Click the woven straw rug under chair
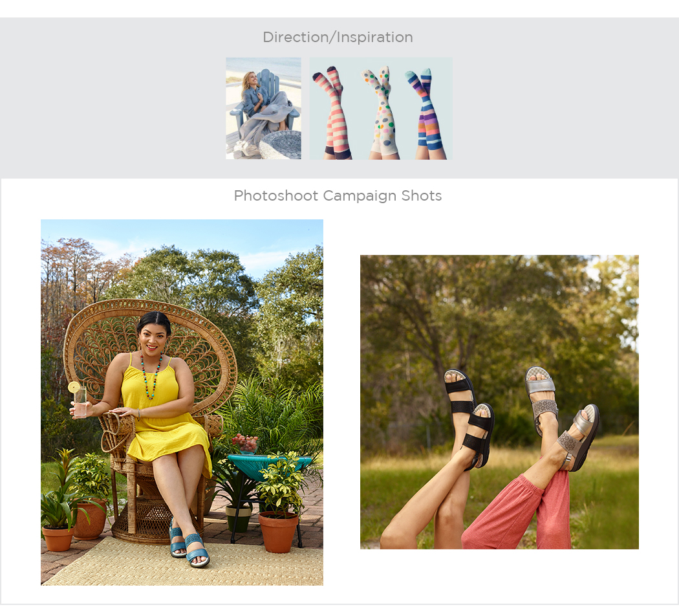679x616 pixels. coord(182,562)
